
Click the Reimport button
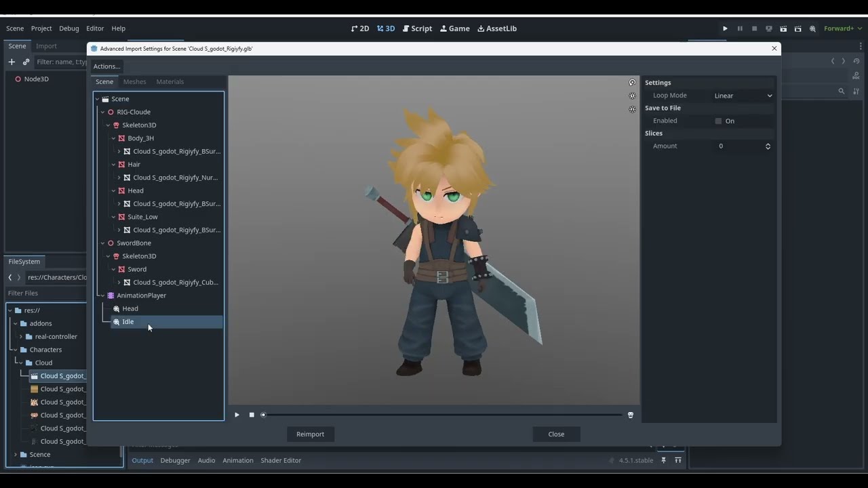(311, 434)
